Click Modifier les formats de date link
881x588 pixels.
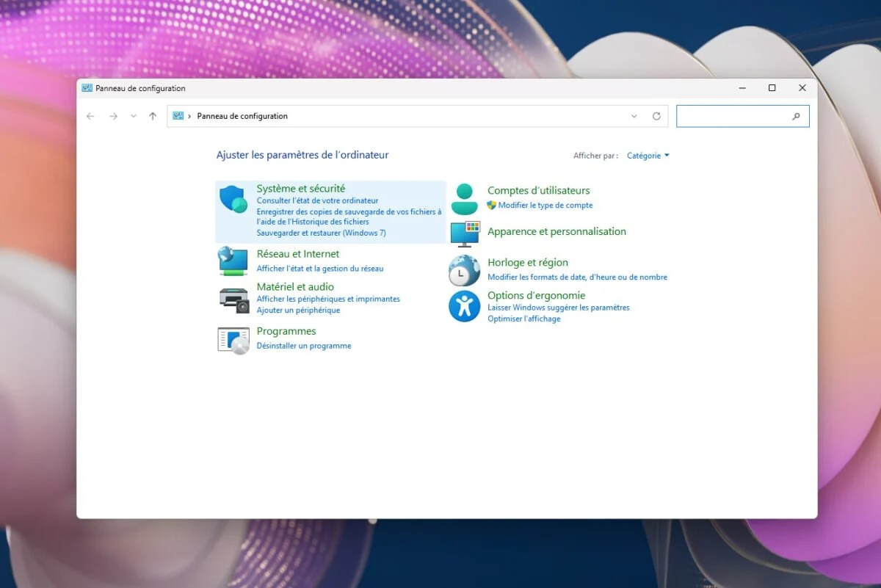click(x=577, y=277)
